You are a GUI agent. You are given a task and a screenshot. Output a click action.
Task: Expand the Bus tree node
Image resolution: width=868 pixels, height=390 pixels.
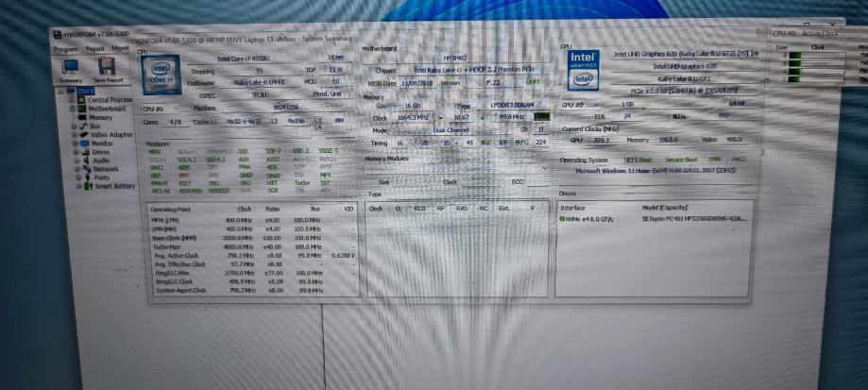coord(74,127)
